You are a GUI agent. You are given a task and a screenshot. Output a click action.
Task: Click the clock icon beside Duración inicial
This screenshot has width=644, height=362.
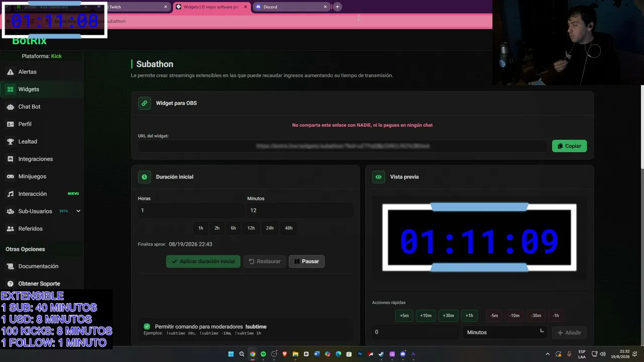tap(144, 177)
